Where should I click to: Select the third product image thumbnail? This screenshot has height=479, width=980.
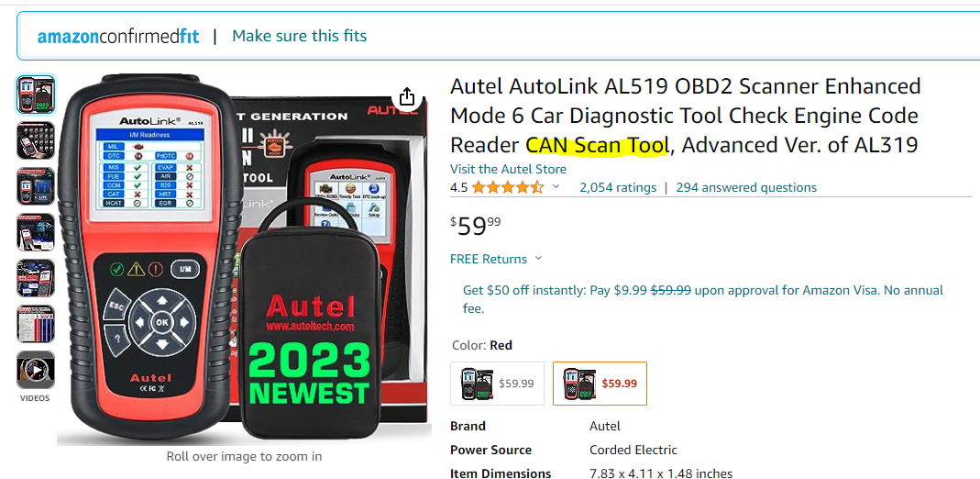point(36,186)
